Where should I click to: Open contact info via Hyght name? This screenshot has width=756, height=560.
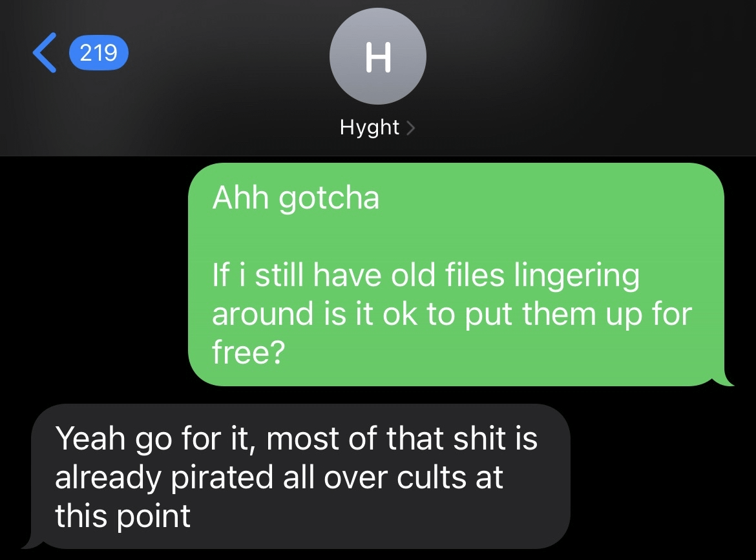pos(370,128)
